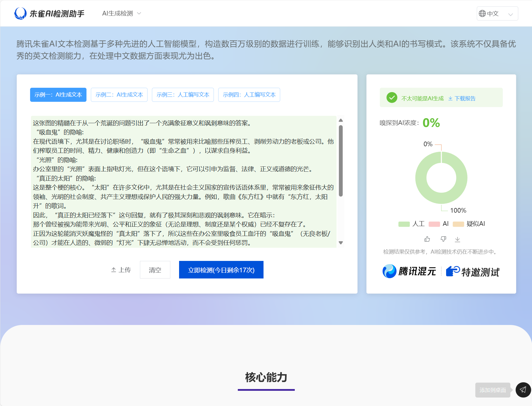The image size is (532, 406).
Task: Click the paper plane floating icon
Action: [x=523, y=390]
